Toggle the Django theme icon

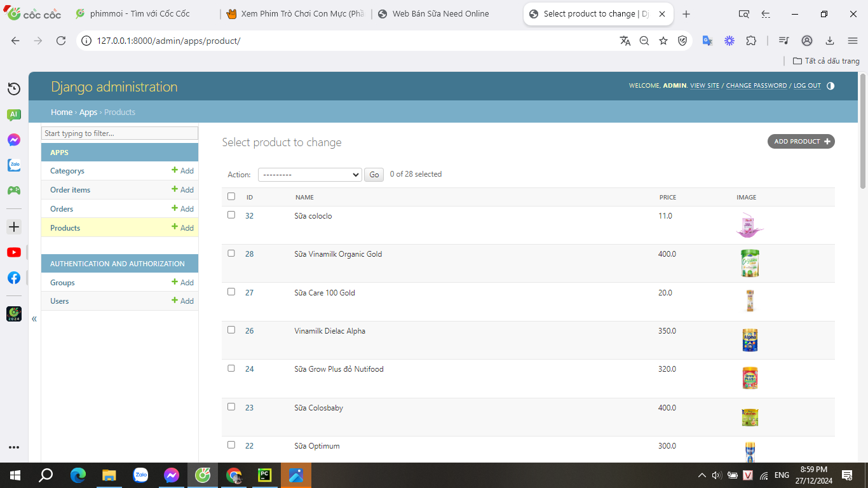[831, 86]
